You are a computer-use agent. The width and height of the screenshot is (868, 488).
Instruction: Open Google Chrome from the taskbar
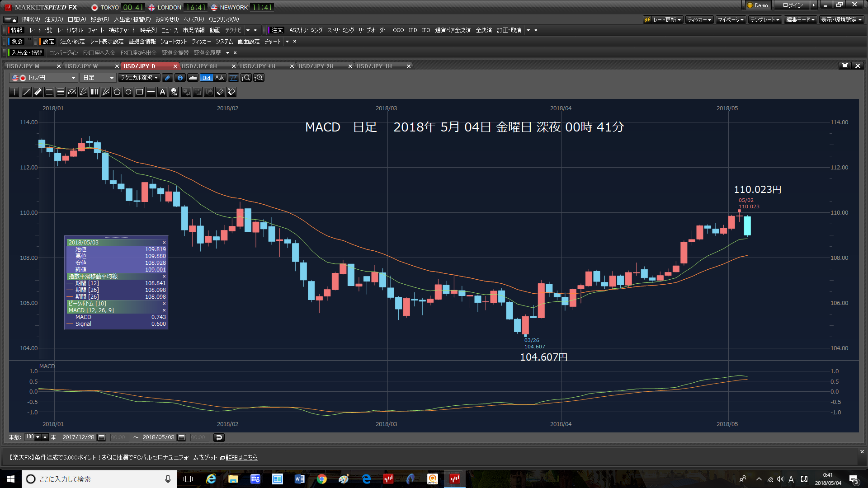point(322,479)
